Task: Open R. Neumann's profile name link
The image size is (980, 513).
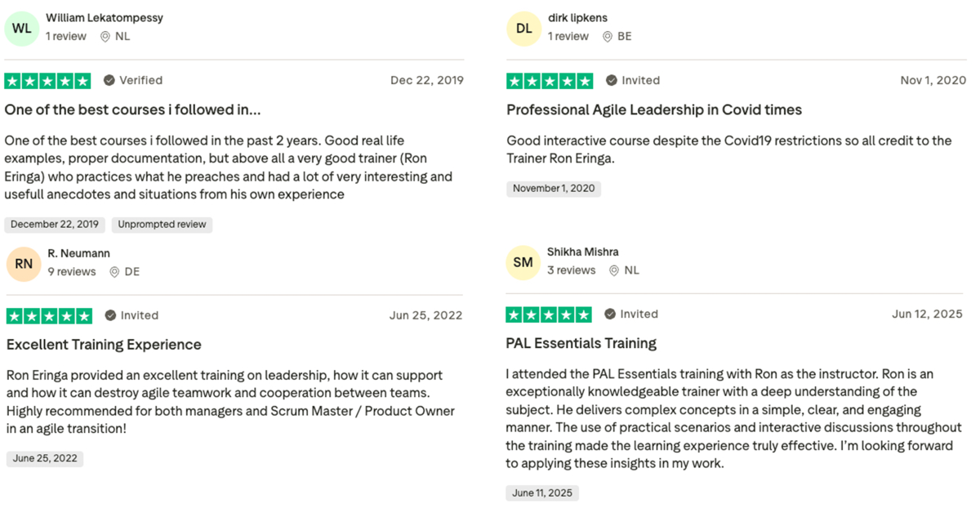Action: [x=78, y=253]
